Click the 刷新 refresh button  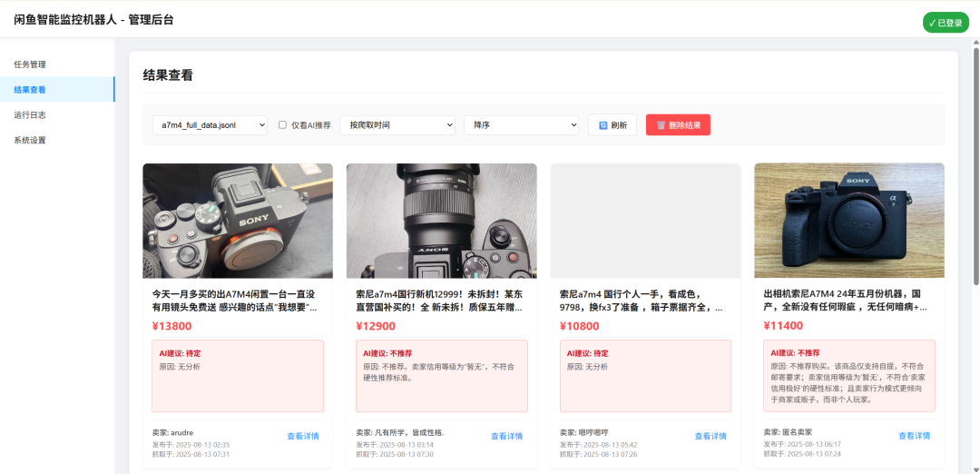pyautogui.click(x=612, y=125)
